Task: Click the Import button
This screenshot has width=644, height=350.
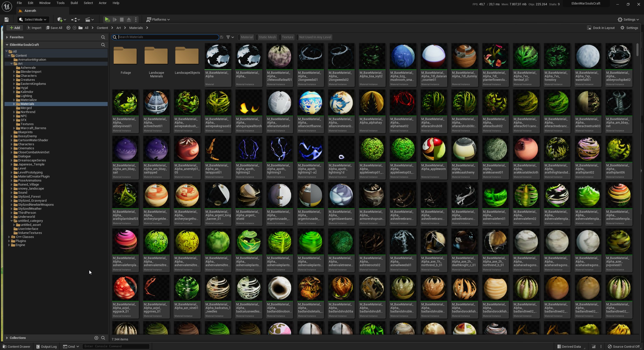Action: 34,28
